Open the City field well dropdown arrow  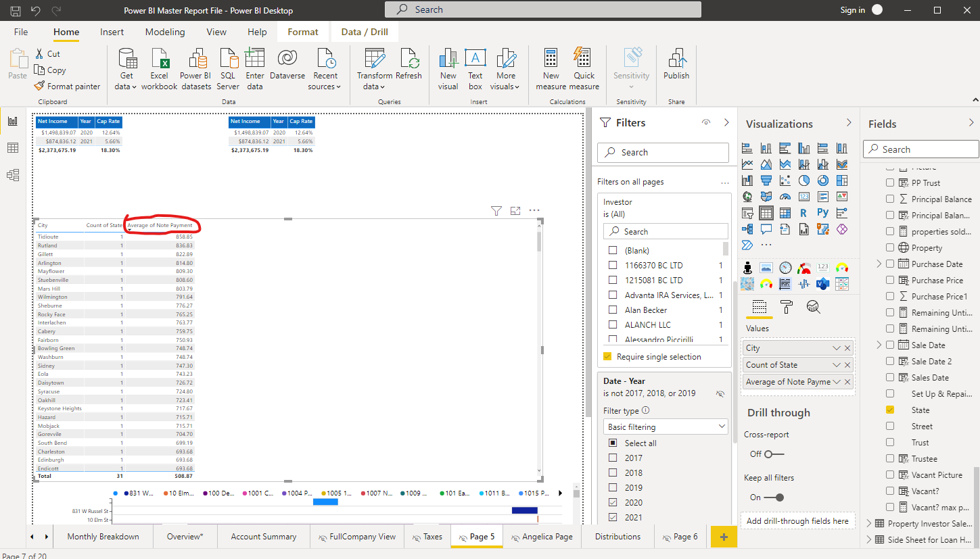tap(837, 348)
